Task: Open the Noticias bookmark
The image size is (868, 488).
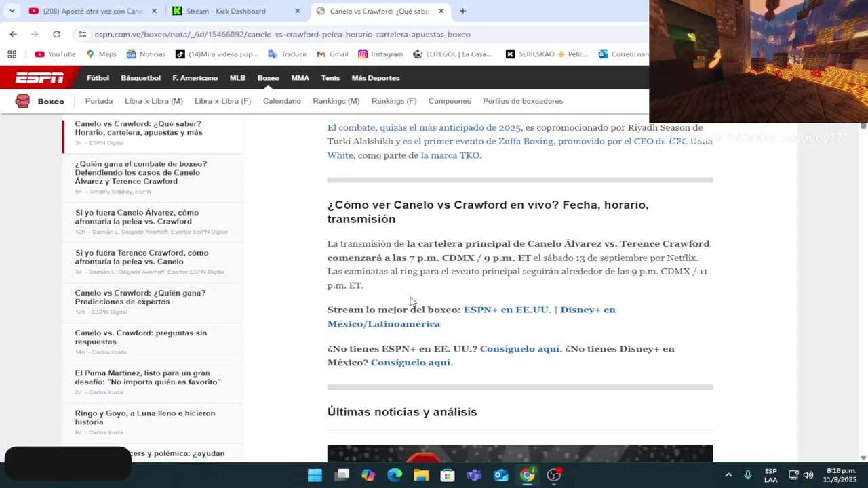Action: click(x=146, y=54)
